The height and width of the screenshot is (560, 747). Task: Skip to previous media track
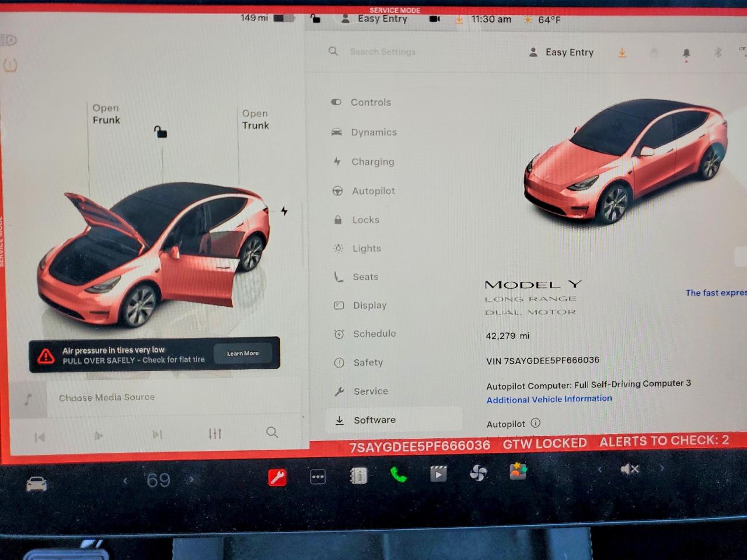pyautogui.click(x=40, y=437)
